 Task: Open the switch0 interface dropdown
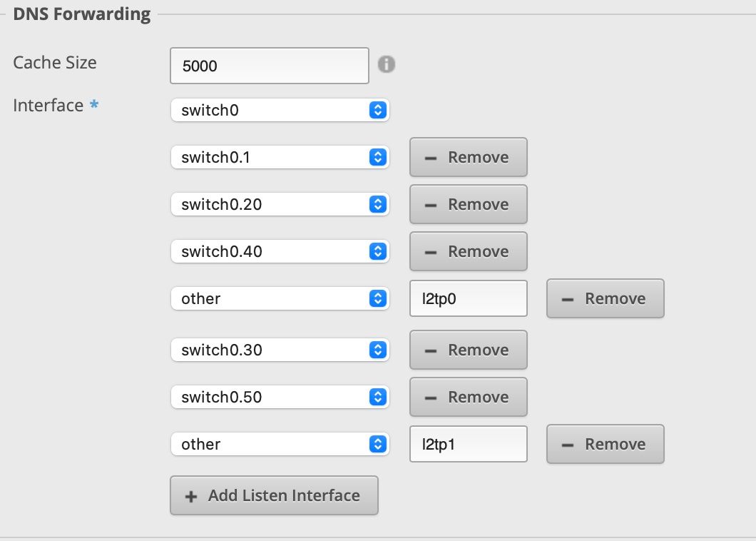pos(280,110)
